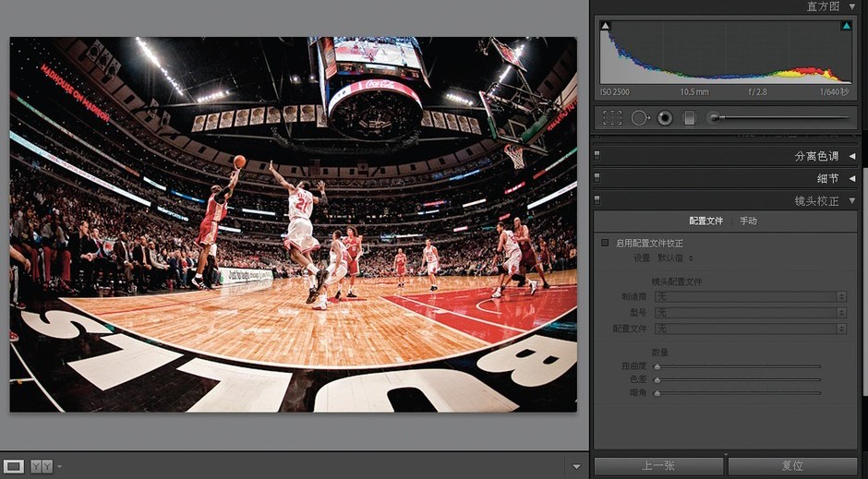Viewport: 868px width, 479px height.
Task: Select the Adjustment Brush tool
Action: [779, 117]
